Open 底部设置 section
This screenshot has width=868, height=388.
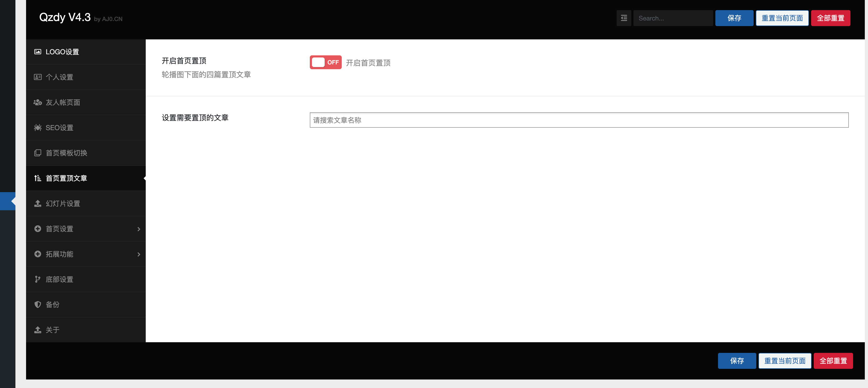(86, 279)
